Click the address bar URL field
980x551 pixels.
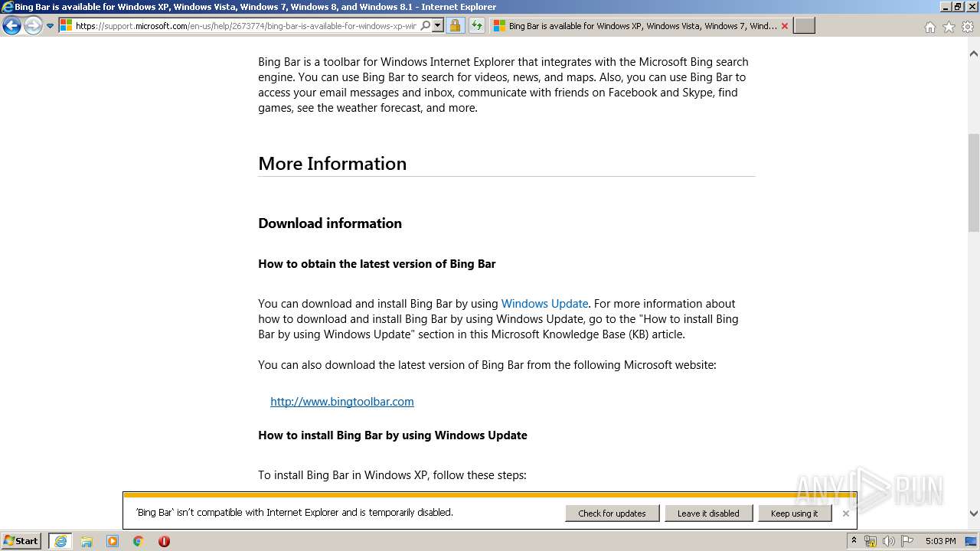[245, 26]
